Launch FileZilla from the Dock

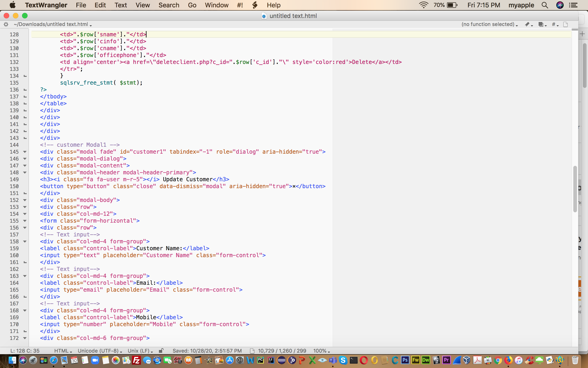coord(137,360)
